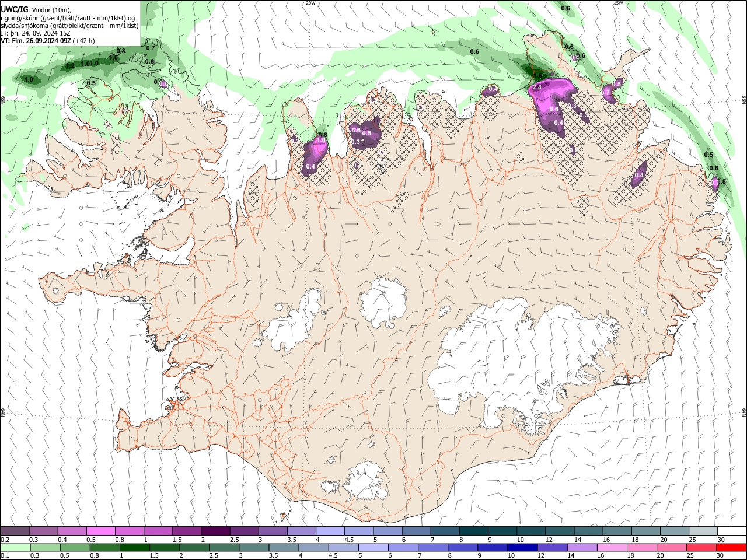Click the round white Hofsjökull glacier area

coord(383,302)
